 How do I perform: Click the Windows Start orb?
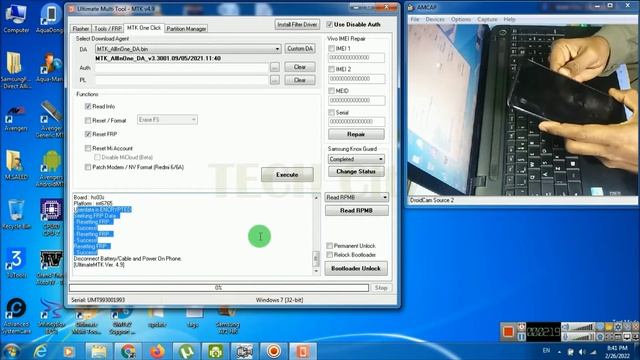[12, 351]
